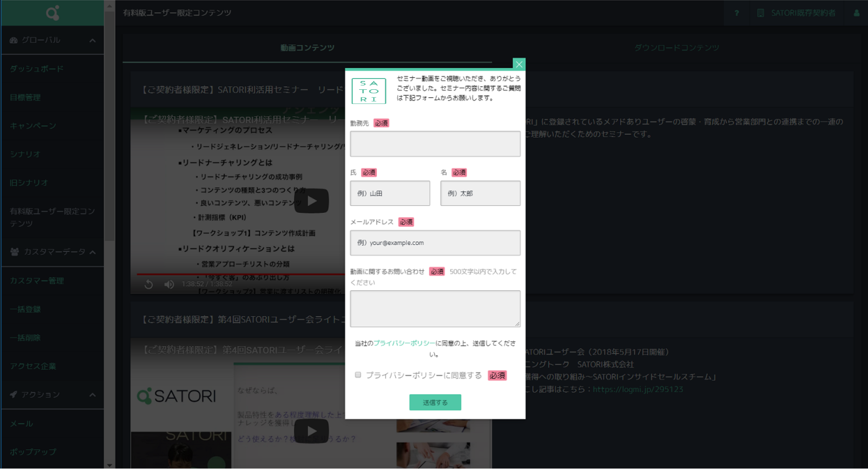
Task: Click the カスタマーデータ people icon
Action: (x=15, y=252)
